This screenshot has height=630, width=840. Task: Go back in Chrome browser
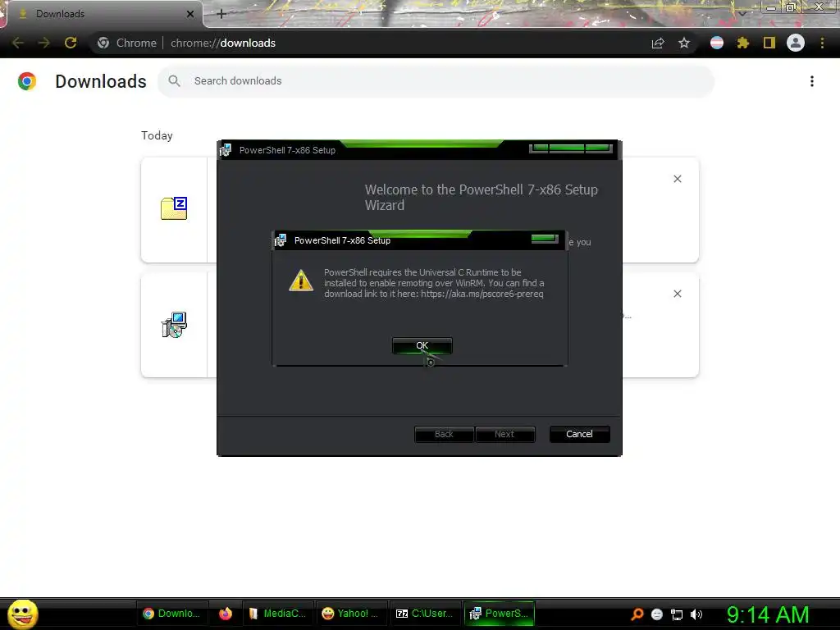pos(18,43)
